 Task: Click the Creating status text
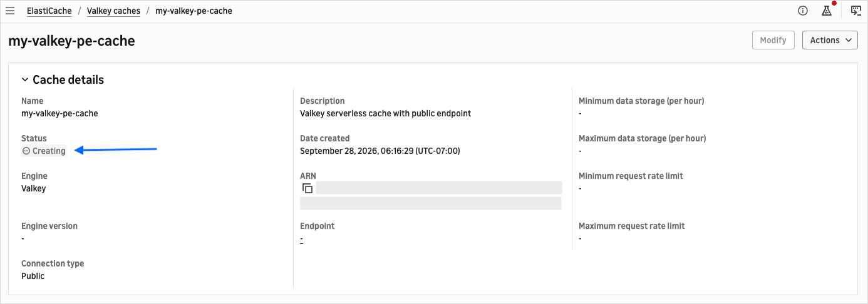coord(49,151)
